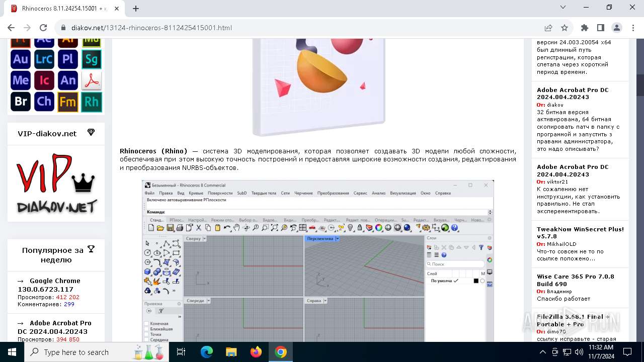This screenshot has width=644, height=362.
Task: Open the tab search dropdown chevron
Action: (x=563, y=7)
